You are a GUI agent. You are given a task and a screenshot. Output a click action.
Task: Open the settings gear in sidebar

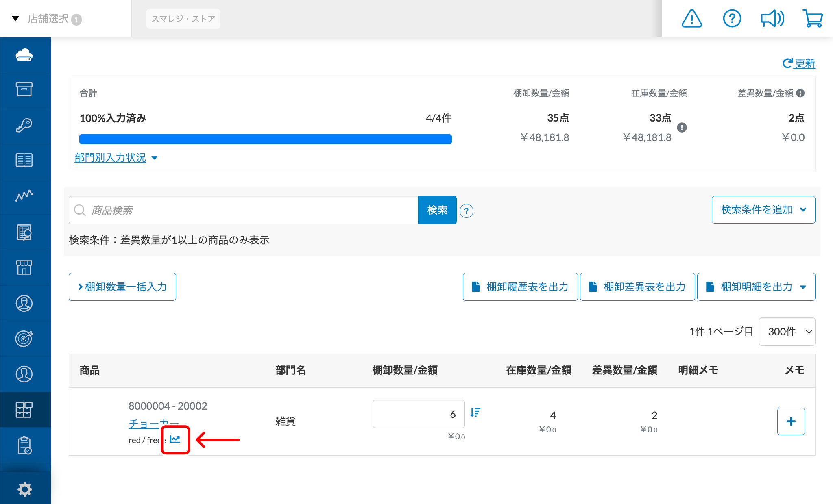(24, 489)
